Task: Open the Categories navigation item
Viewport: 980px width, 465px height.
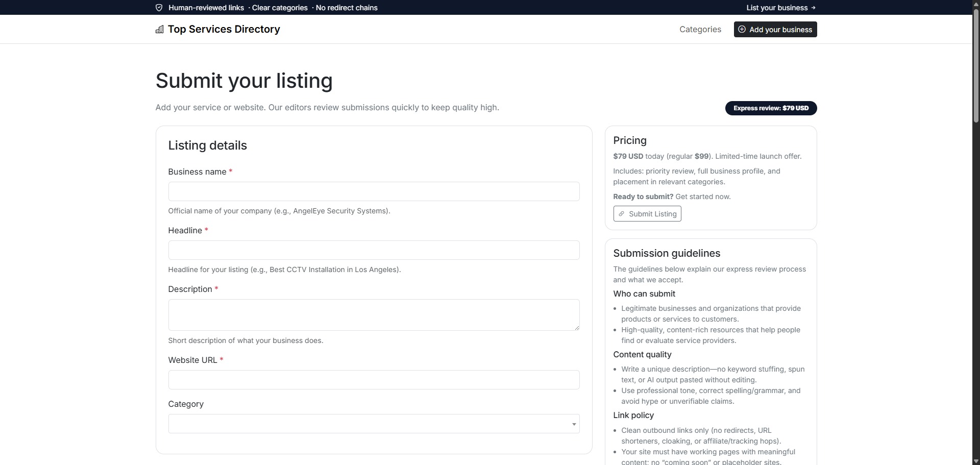Action: coord(700,30)
